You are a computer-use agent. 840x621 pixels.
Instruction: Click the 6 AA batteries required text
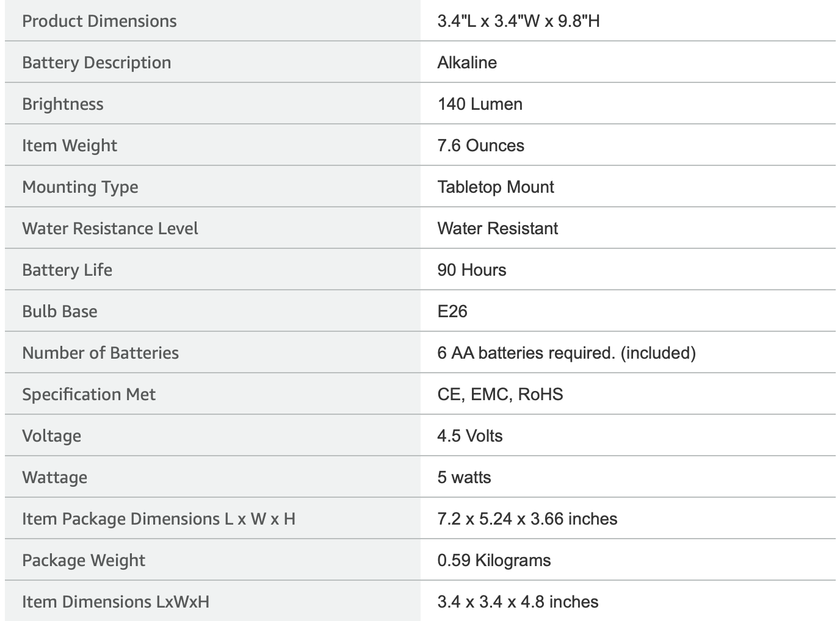[x=526, y=353]
